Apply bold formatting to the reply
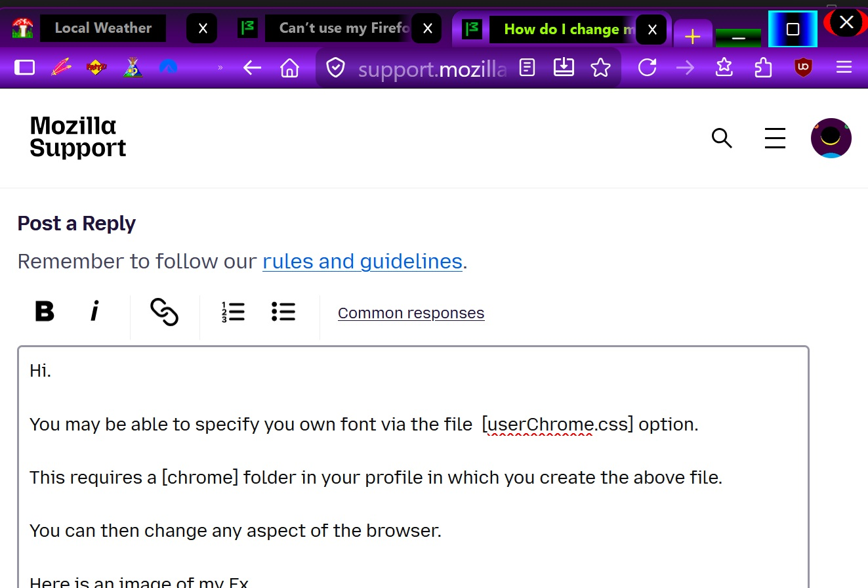The width and height of the screenshot is (868, 588). coord(45,311)
